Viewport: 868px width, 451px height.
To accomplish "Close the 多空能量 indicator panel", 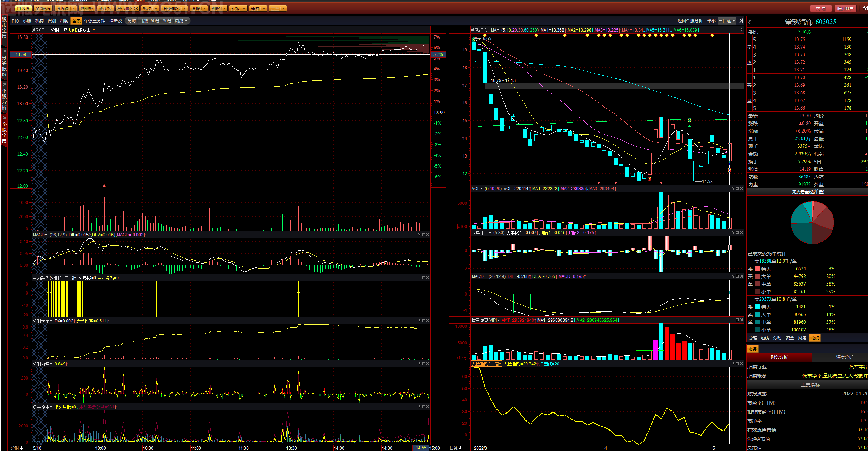I will [428, 407].
